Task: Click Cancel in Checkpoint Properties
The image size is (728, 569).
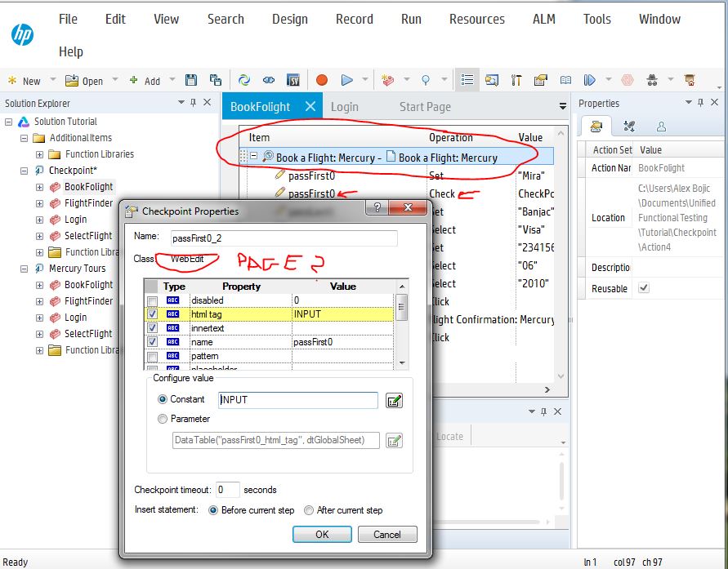Action: coord(387,534)
